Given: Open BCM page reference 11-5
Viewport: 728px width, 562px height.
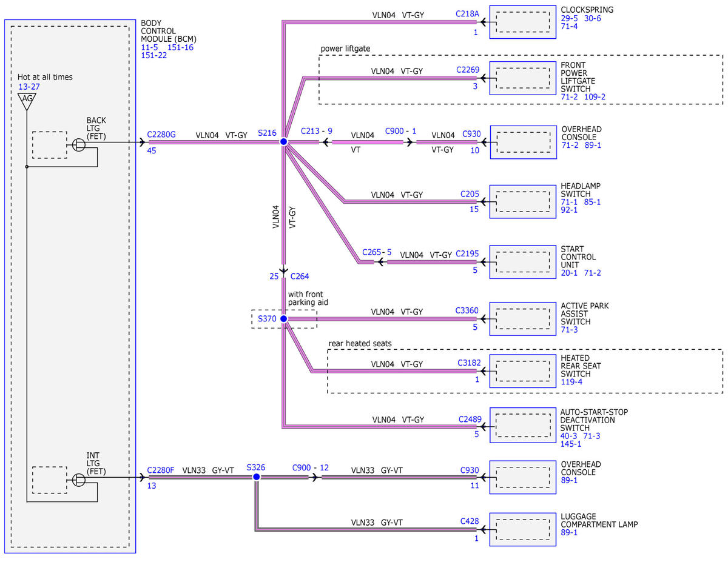Looking at the screenshot, I should click(150, 47).
